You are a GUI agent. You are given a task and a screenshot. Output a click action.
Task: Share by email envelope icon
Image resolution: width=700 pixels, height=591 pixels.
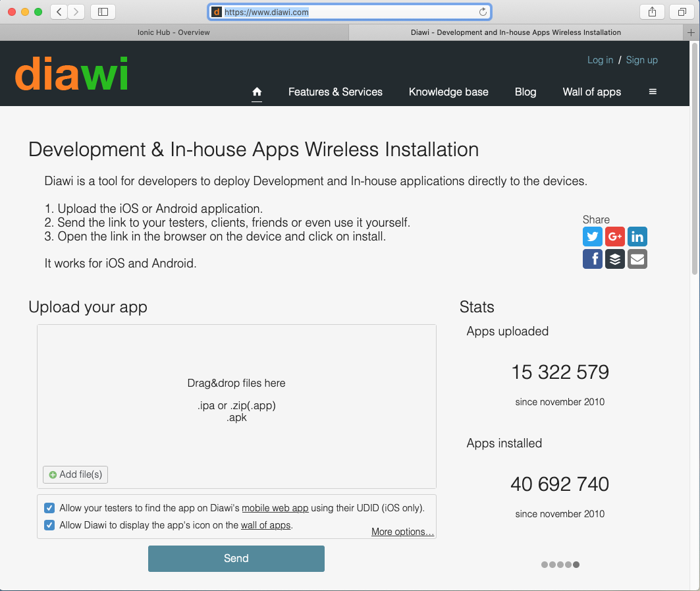637,259
